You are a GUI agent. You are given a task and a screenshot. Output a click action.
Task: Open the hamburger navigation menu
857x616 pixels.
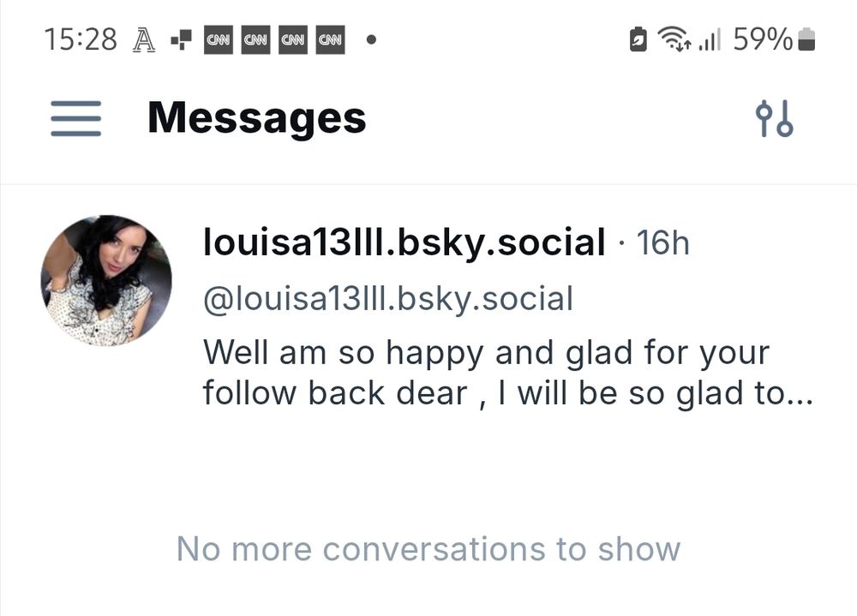75,119
